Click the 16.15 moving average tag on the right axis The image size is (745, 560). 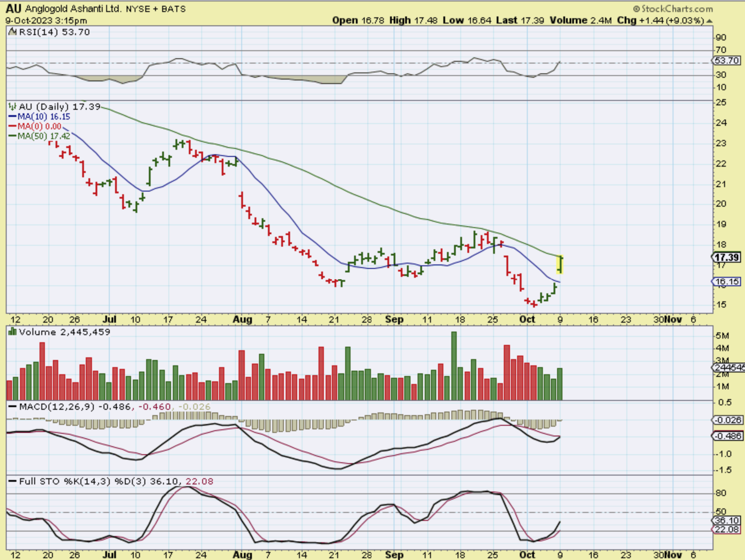[727, 281]
